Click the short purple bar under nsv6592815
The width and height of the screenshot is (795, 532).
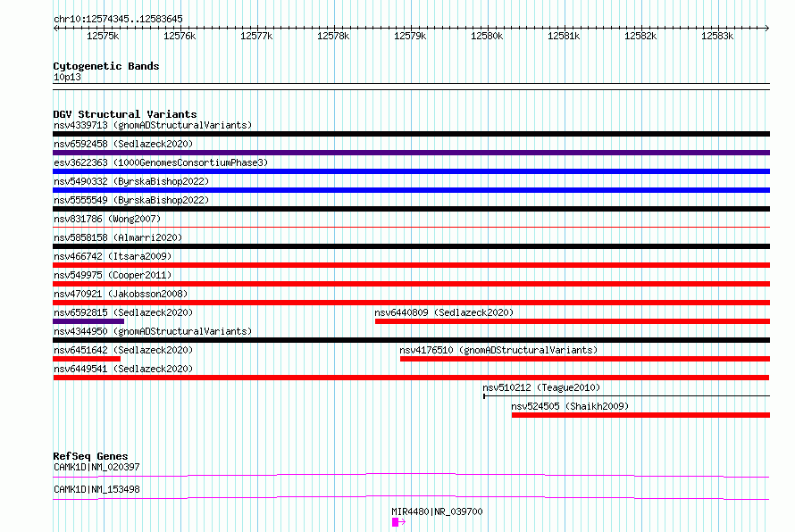click(x=88, y=321)
